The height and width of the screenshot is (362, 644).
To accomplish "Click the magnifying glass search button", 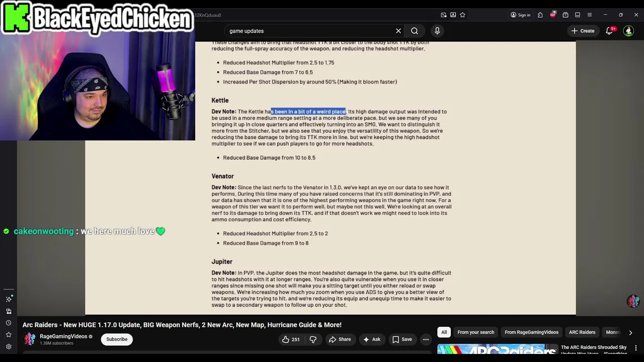I will (415, 31).
